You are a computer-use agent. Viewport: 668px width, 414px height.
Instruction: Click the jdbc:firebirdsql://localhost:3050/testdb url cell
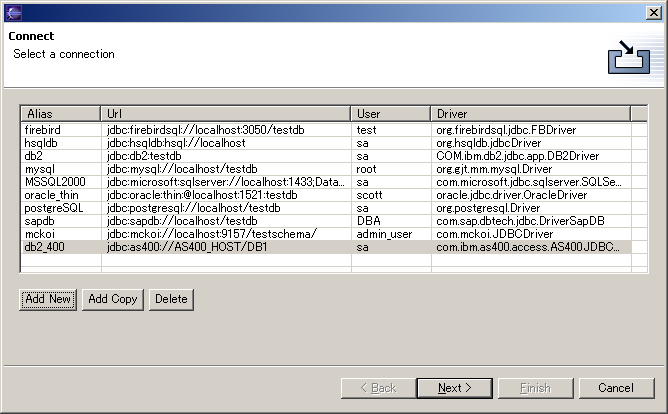[206, 130]
